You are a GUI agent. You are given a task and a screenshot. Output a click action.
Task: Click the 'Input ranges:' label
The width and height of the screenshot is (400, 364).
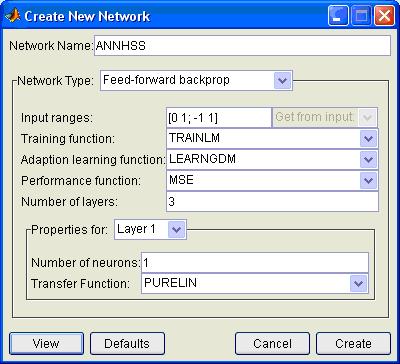[x=57, y=118]
